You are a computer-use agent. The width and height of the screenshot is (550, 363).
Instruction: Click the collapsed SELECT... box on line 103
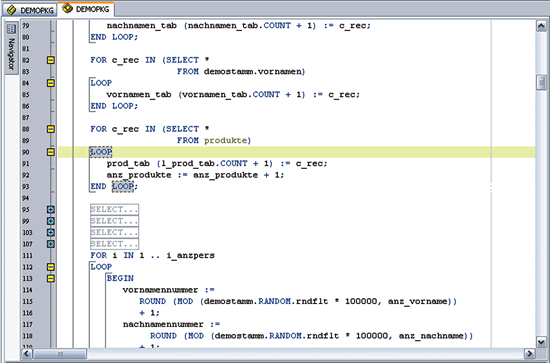(x=114, y=232)
